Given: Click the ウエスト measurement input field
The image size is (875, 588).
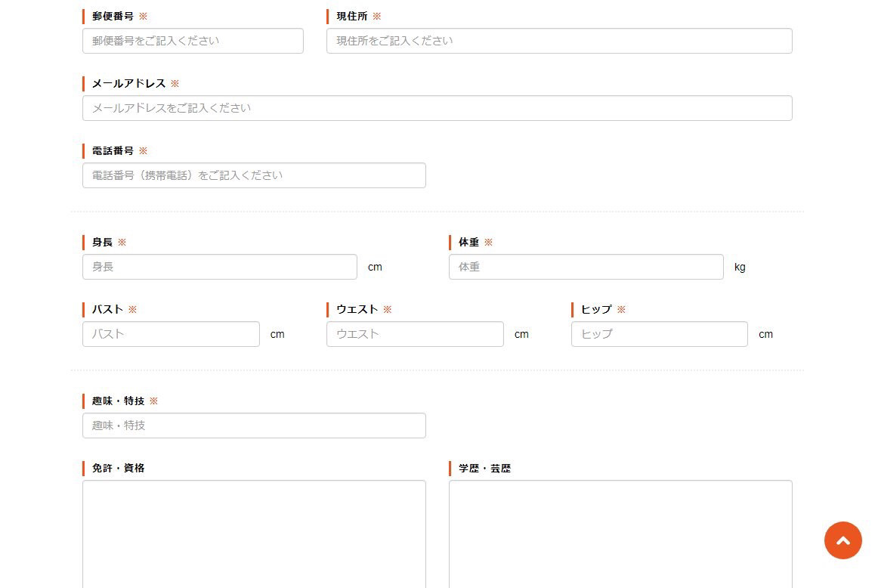Looking at the screenshot, I should pos(415,334).
